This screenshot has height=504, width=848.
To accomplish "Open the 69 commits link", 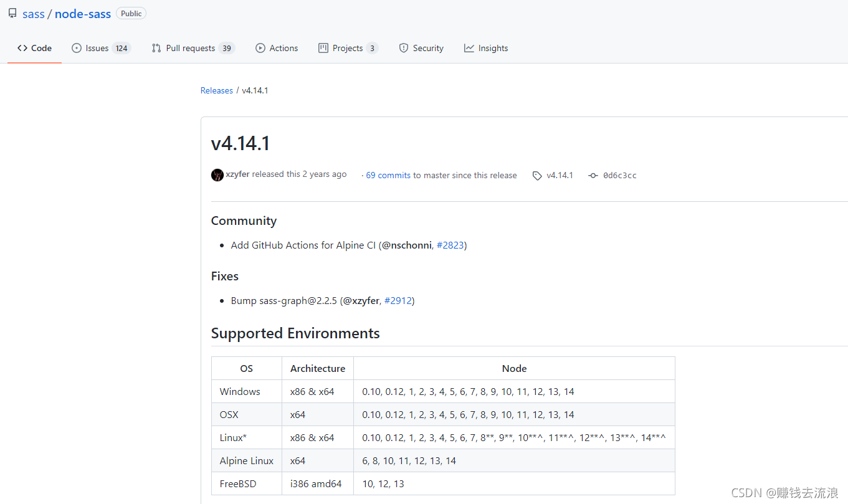I will [x=388, y=176].
